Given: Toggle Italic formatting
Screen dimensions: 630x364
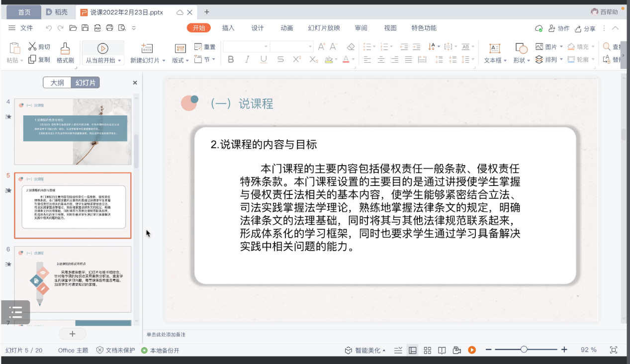Looking at the screenshot, I should point(247,60).
